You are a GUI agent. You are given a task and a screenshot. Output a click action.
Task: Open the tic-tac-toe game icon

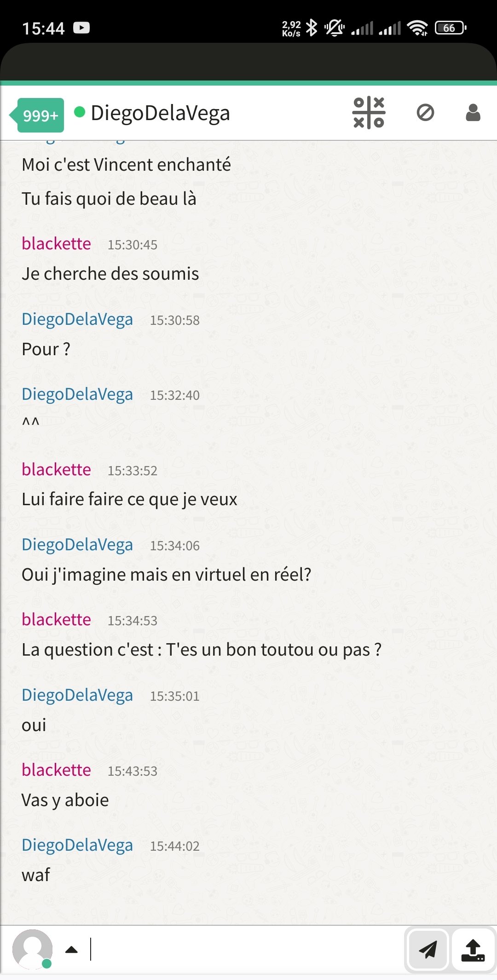[369, 113]
